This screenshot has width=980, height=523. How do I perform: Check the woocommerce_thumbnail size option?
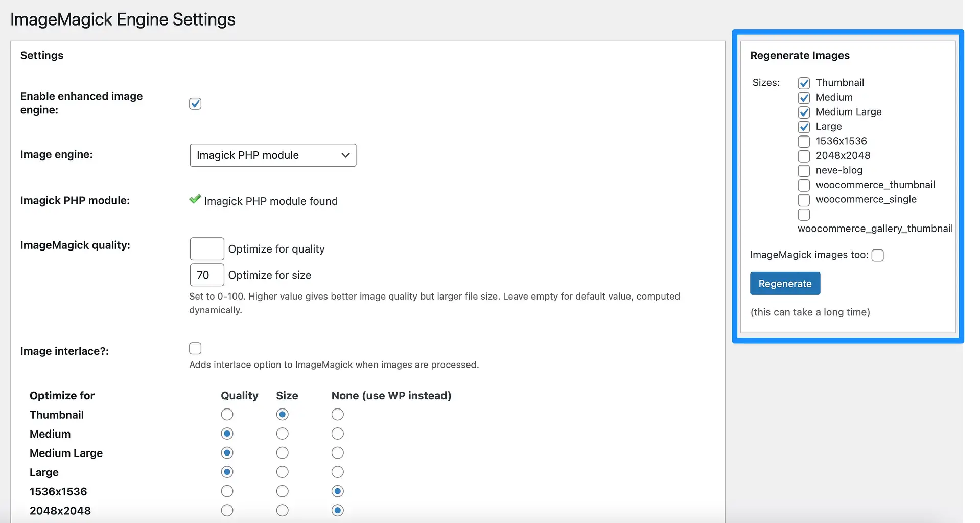(804, 185)
